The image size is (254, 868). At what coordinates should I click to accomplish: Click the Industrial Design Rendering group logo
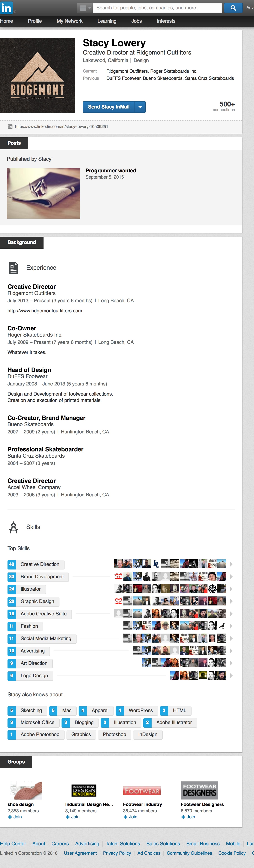pyautogui.click(x=84, y=790)
